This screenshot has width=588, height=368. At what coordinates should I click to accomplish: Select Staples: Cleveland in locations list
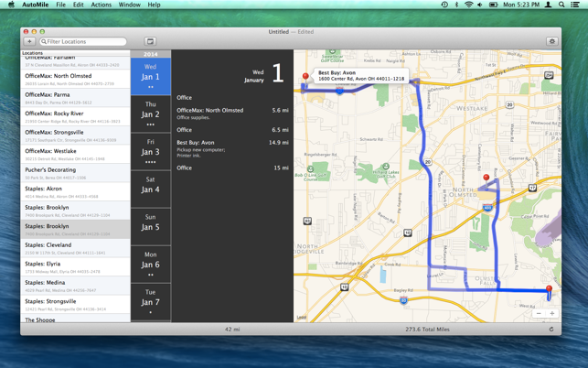coord(75,248)
